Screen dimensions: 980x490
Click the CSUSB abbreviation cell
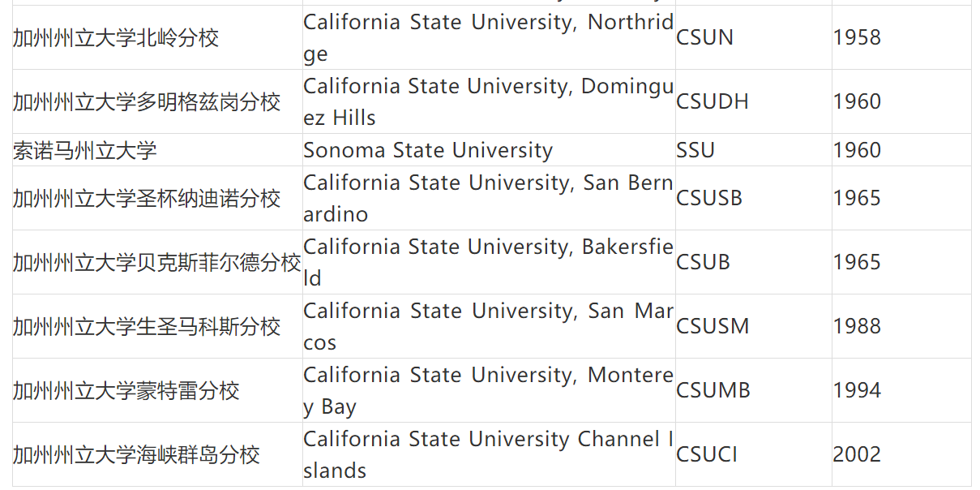tap(709, 198)
